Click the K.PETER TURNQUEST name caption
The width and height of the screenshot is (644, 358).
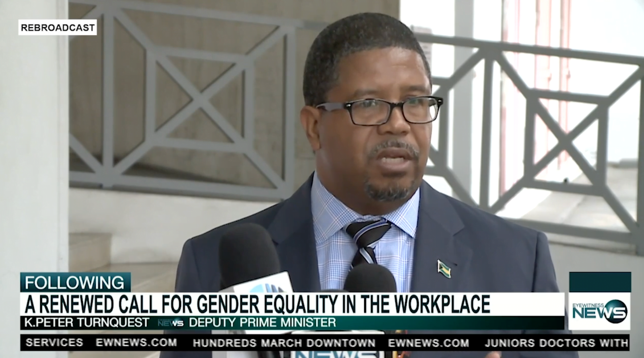(x=87, y=323)
